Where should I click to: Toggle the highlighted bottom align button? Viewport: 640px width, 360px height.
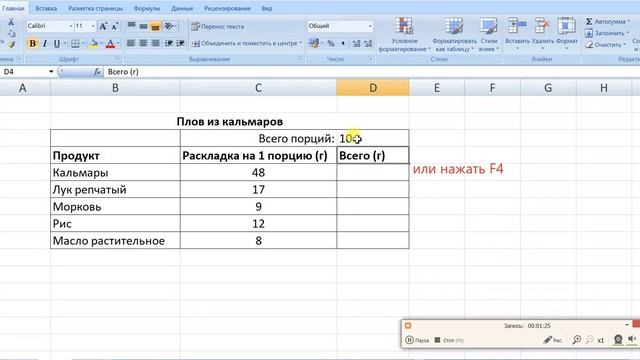pos(155,26)
